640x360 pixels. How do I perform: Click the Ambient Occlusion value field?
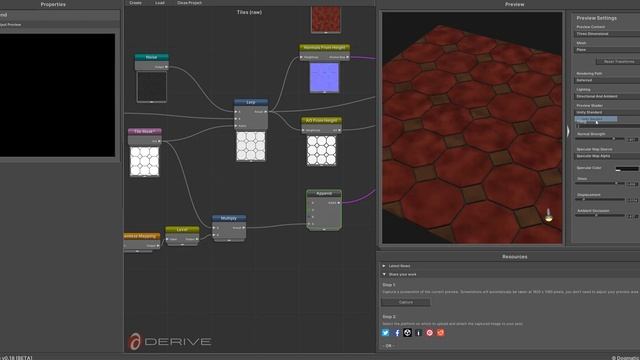[632, 216]
